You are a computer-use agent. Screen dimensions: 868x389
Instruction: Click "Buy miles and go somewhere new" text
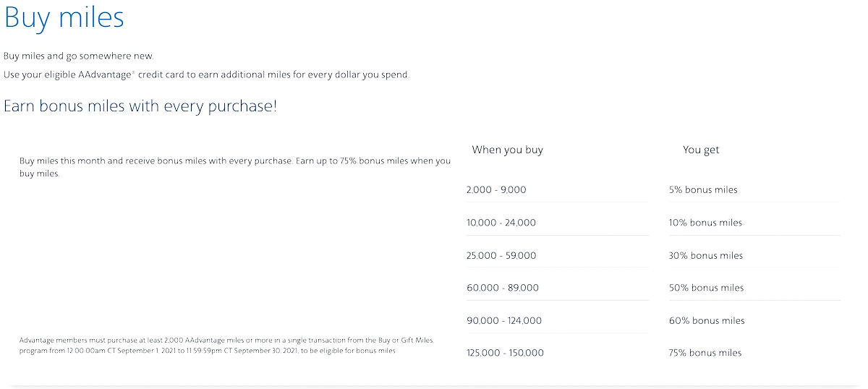tap(79, 56)
